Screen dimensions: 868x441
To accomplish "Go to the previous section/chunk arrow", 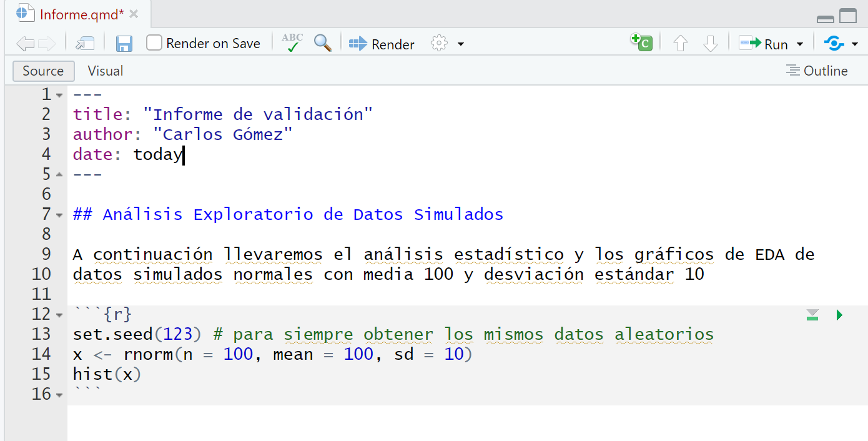I will (681, 44).
